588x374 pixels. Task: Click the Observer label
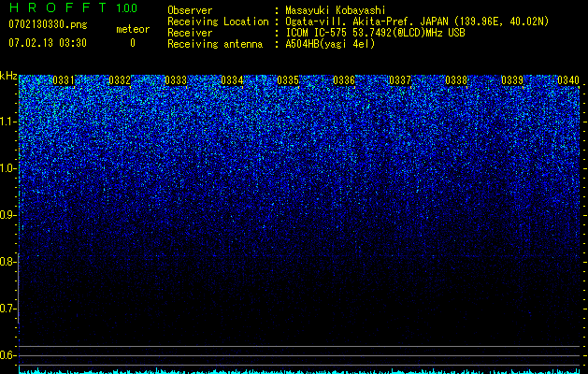click(x=190, y=10)
